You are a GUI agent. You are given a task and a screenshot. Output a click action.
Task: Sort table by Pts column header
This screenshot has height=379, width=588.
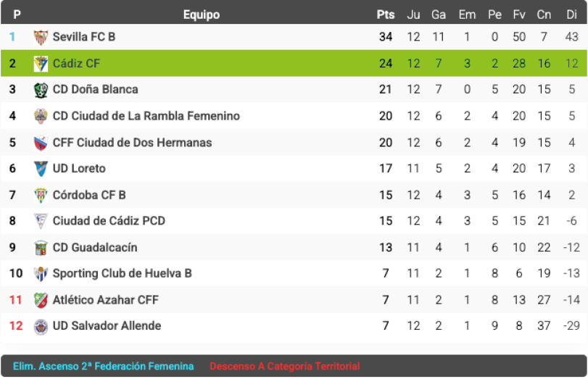click(x=385, y=14)
